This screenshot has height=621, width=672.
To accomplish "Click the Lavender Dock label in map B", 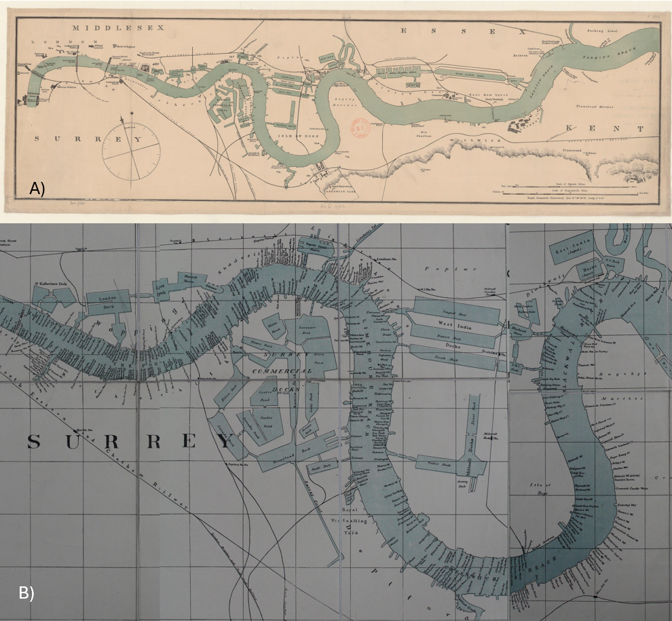I will point(306,330).
